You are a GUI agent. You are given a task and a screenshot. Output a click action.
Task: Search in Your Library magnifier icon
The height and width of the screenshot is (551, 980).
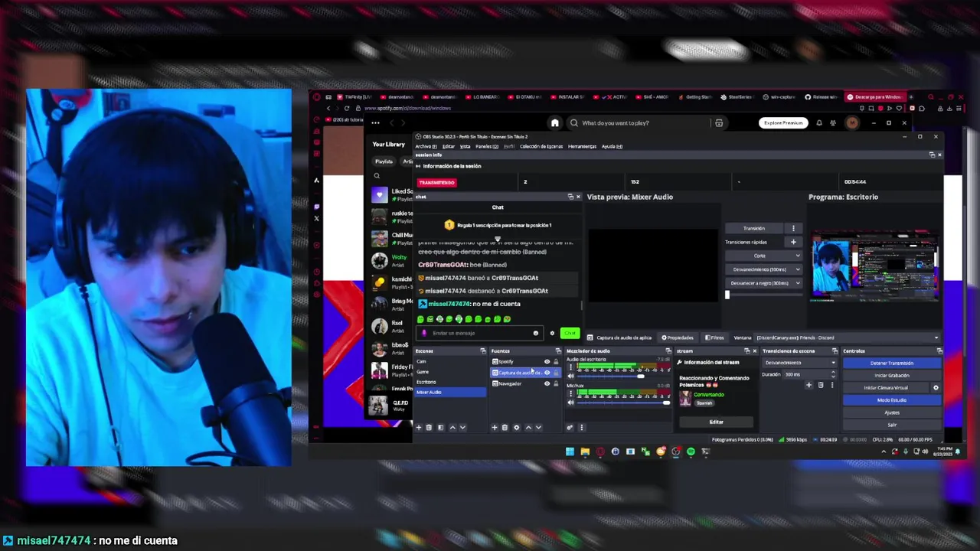point(377,176)
